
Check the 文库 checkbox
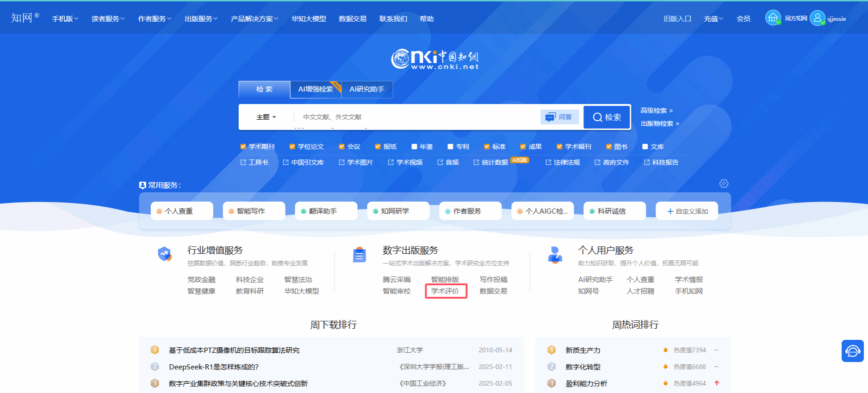tap(645, 147)
